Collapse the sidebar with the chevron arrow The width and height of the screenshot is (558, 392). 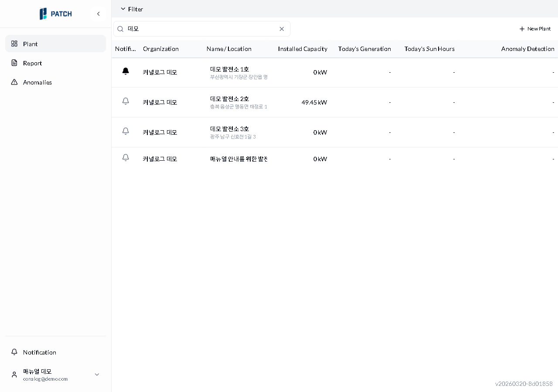99,14
